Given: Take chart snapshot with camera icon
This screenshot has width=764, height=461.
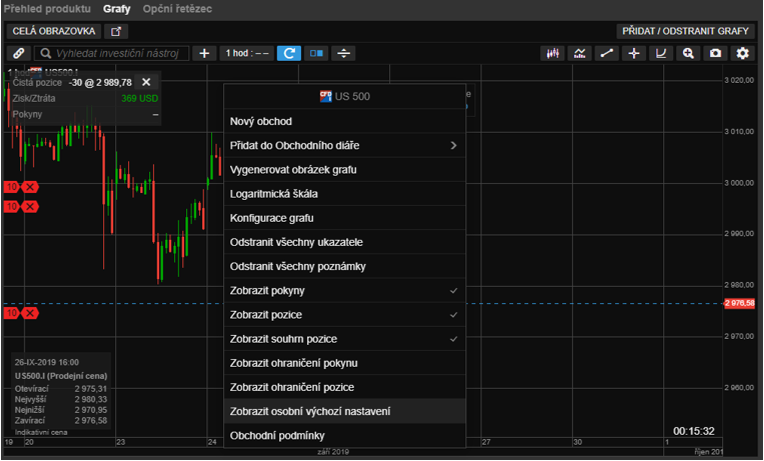Looking at the screenshot, I should (715, 53).
